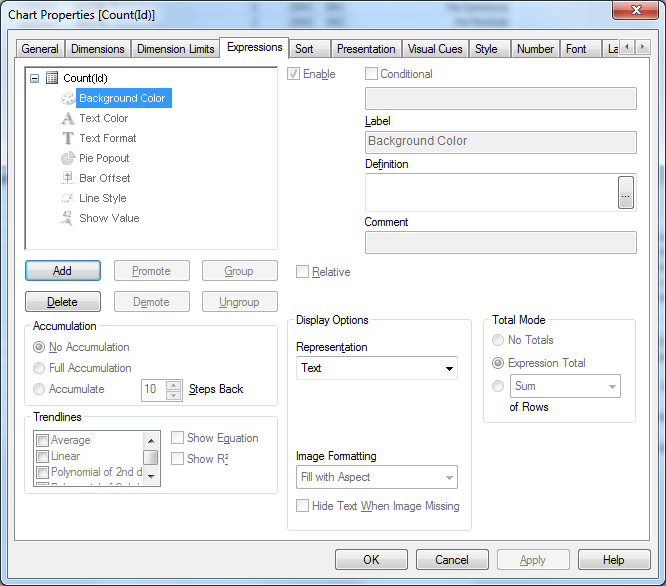Open the Definition expression editor ellipsis button
Image resolution: width=666 pixels, height=586 pixels.
point(626,192)
